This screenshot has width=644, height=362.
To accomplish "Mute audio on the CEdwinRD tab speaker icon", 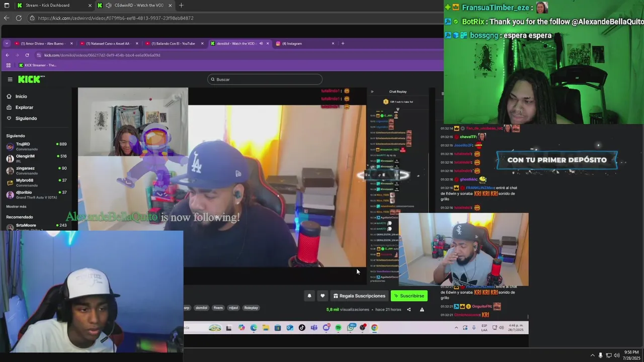I will pos(108,5).
